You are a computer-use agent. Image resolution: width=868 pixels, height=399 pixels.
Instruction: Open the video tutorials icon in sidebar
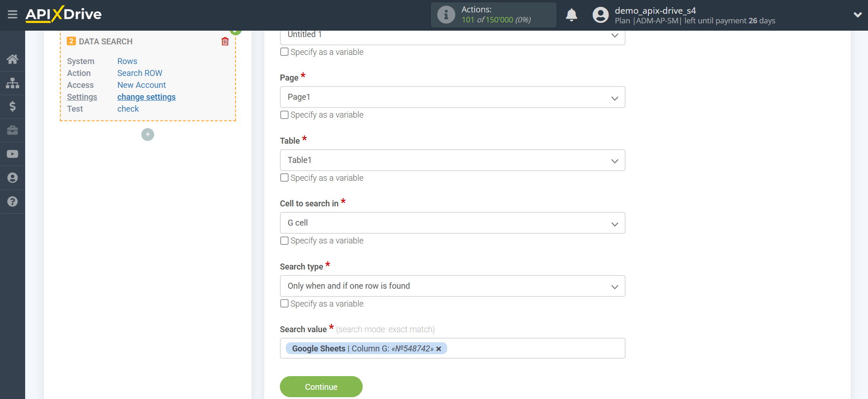point(12,154)
